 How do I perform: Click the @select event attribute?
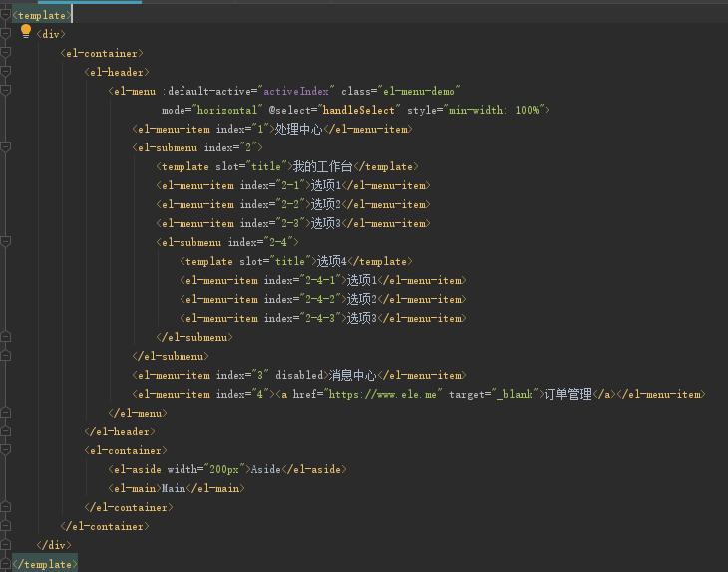290,110
